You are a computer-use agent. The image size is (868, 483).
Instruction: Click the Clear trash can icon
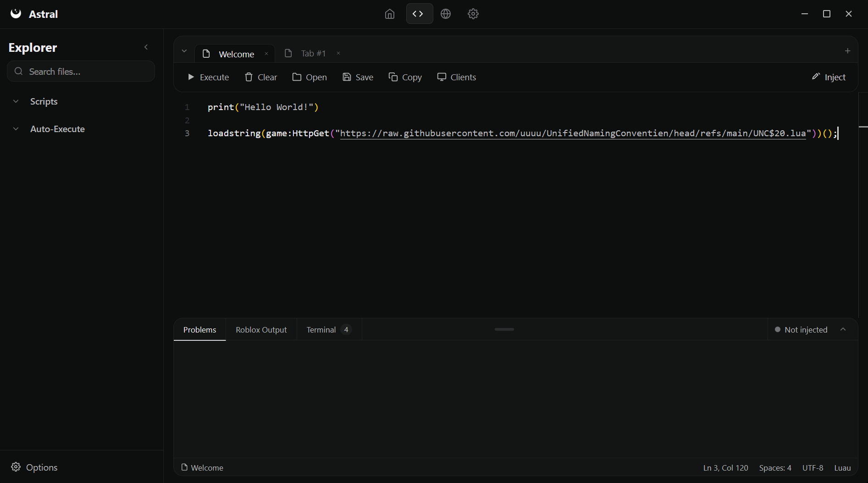(x=249, y=77)
